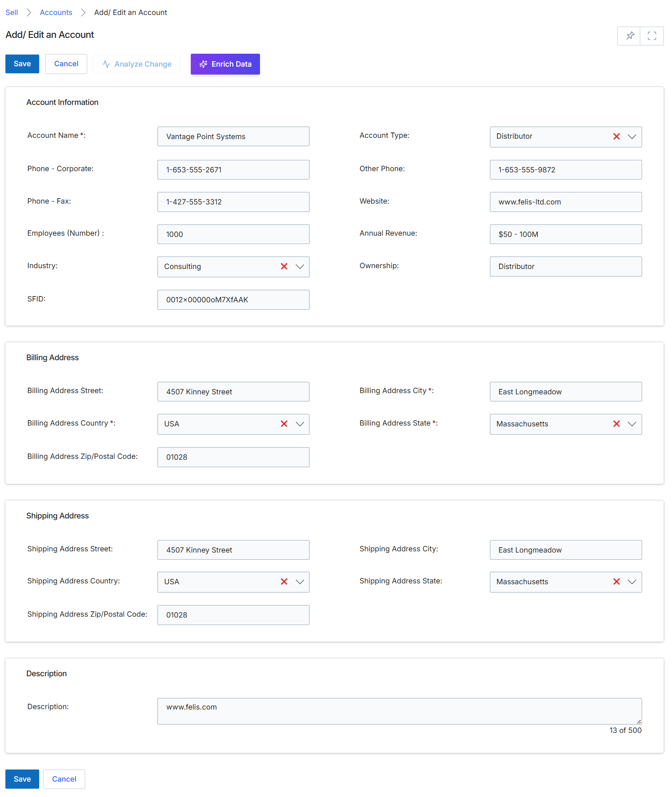This screenshot has width=672, height=797.
Task: Clear the Billing Address Country value
Action: point(284,424)
